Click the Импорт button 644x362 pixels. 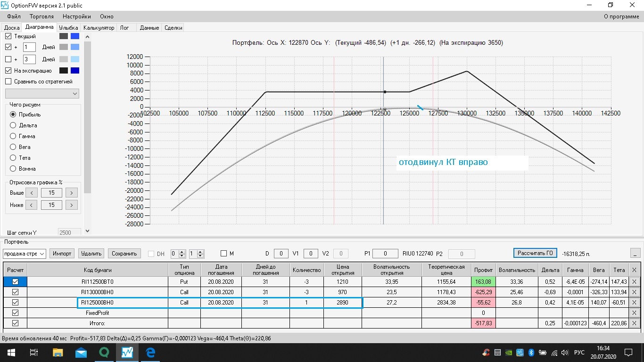tap(62, 254)
